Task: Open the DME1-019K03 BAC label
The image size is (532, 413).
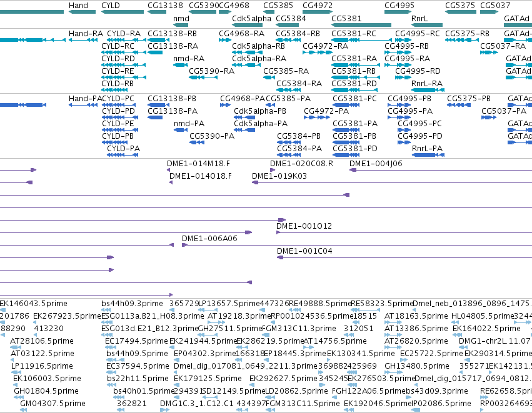Action: (279, 176)
